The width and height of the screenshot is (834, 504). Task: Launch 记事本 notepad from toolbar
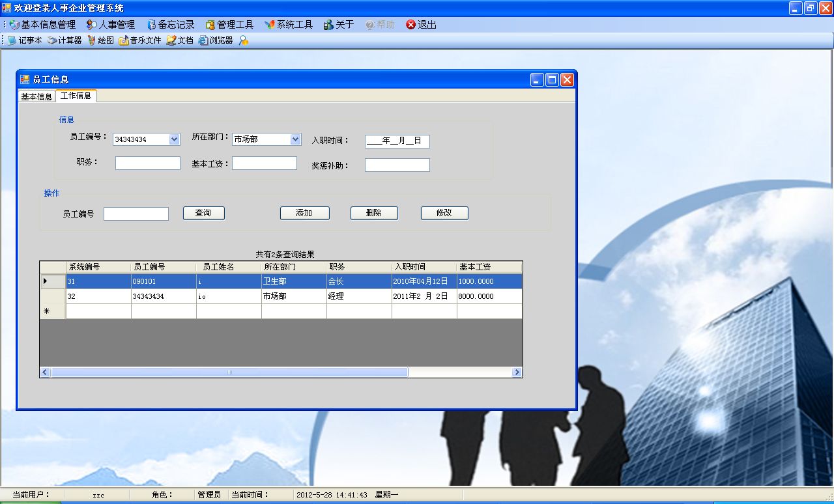(25, 40)
